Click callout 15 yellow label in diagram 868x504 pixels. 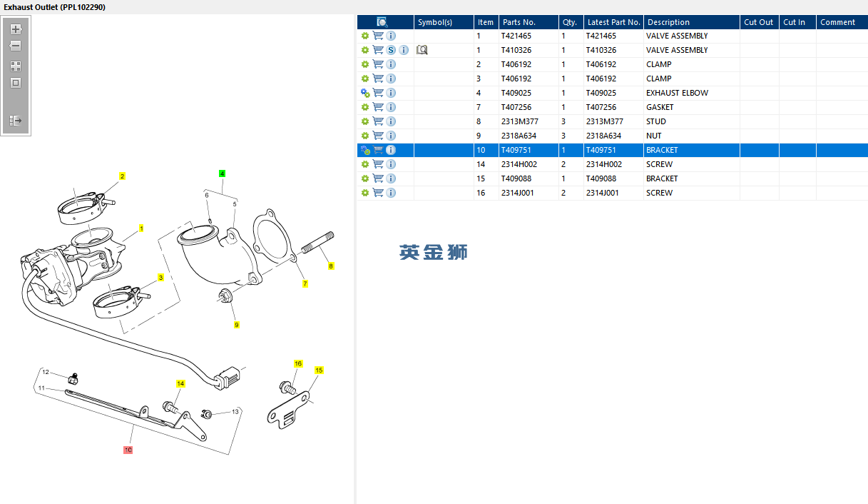click(319, 370)
